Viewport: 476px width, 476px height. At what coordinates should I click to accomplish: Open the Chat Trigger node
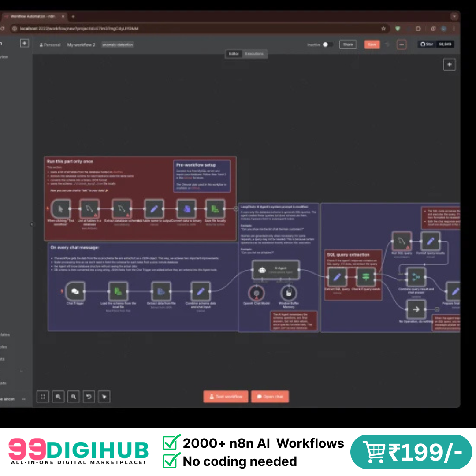pos(75,291)
